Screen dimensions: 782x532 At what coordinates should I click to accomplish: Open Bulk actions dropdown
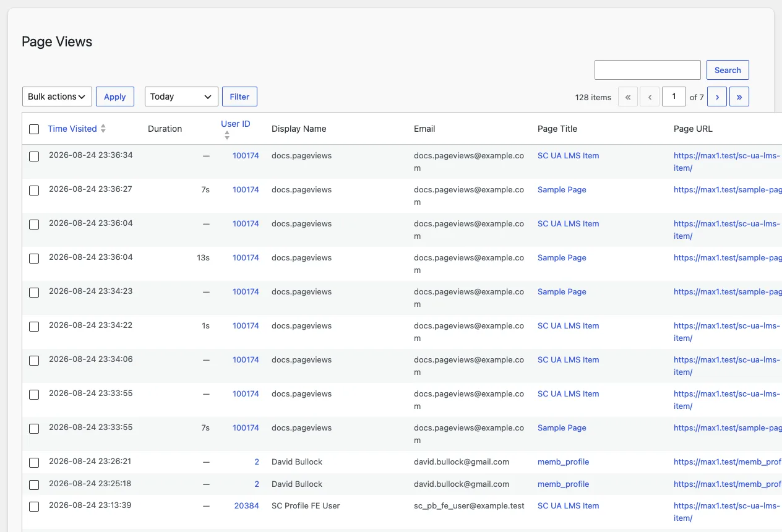tap(57, 97)
